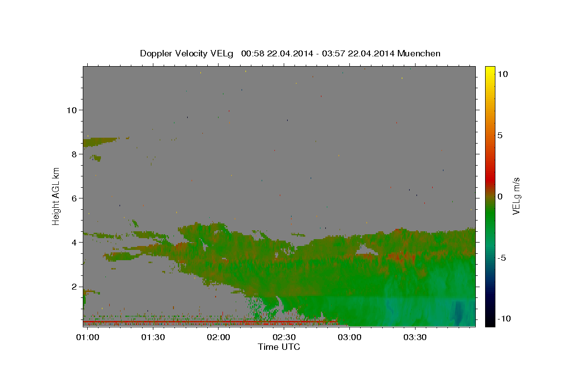Click the end time '03:57 22.04.2014' in title
588x392 pixels.
point(357,53)
